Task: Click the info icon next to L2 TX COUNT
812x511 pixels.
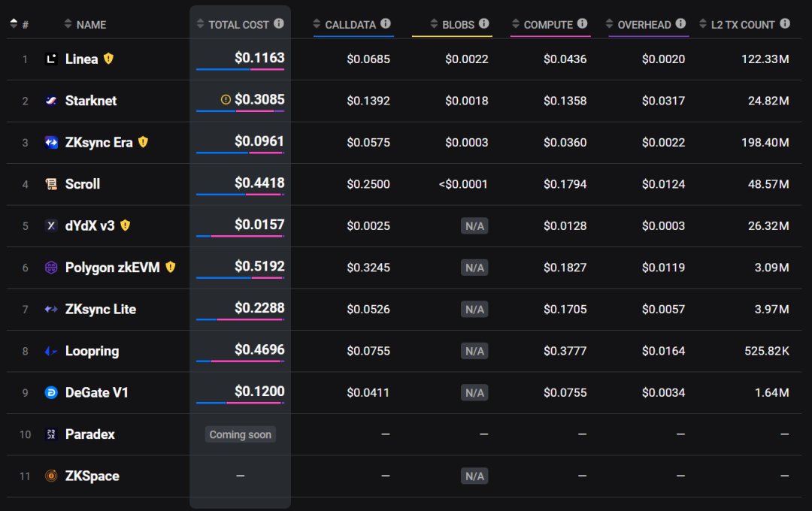Action: 785,24
